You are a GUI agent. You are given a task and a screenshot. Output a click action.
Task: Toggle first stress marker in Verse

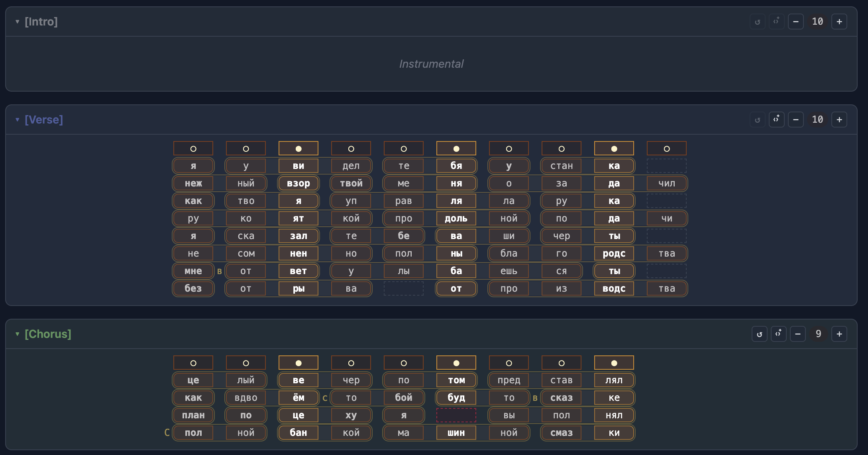tap(193, 149)
